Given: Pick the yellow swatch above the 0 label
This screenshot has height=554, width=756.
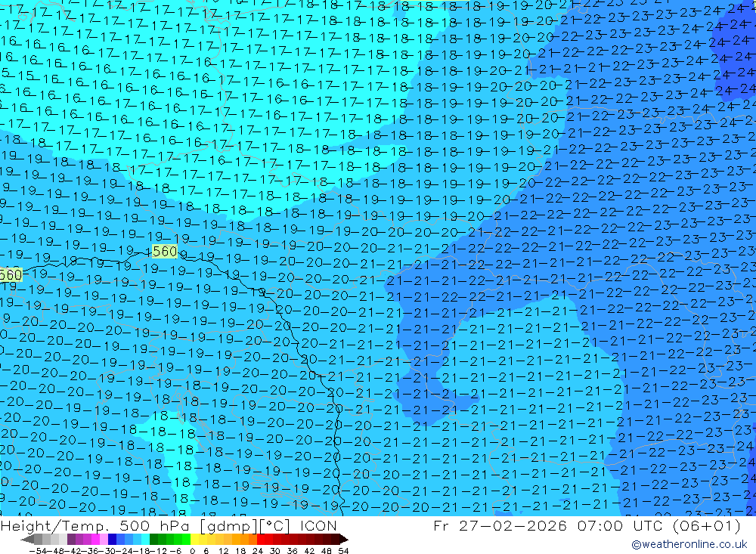Looking at the screenshot, I should coord(194,540).
